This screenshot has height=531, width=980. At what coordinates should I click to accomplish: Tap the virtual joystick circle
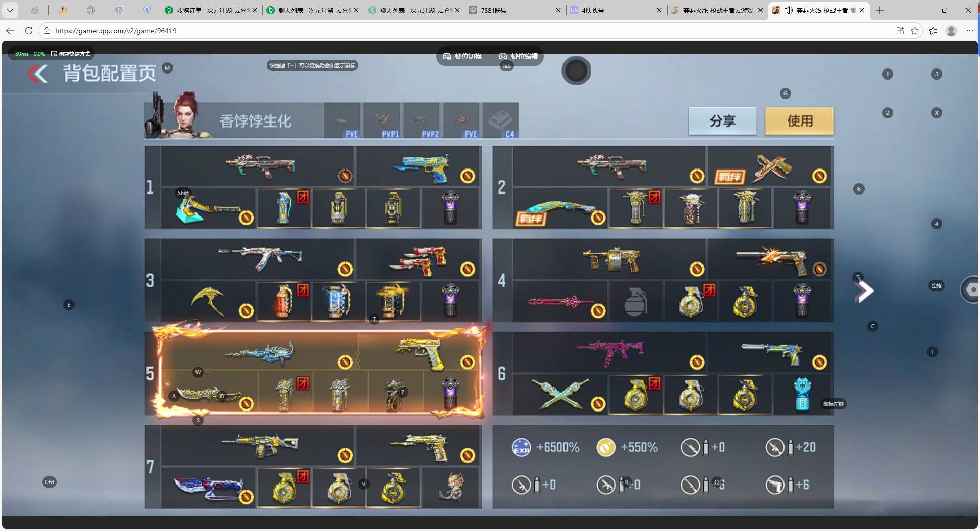[576, 70]
